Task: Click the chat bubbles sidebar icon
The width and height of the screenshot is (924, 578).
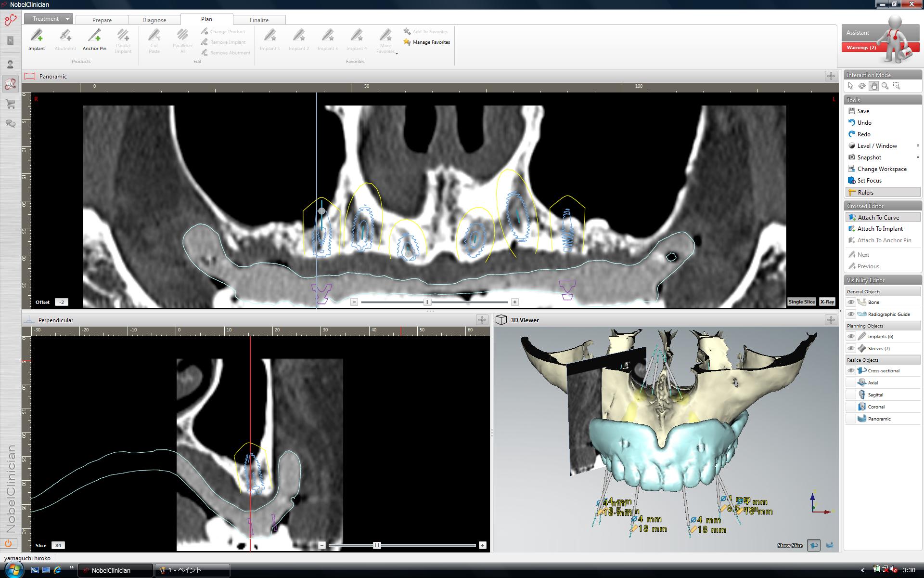Action: point(11,124)
